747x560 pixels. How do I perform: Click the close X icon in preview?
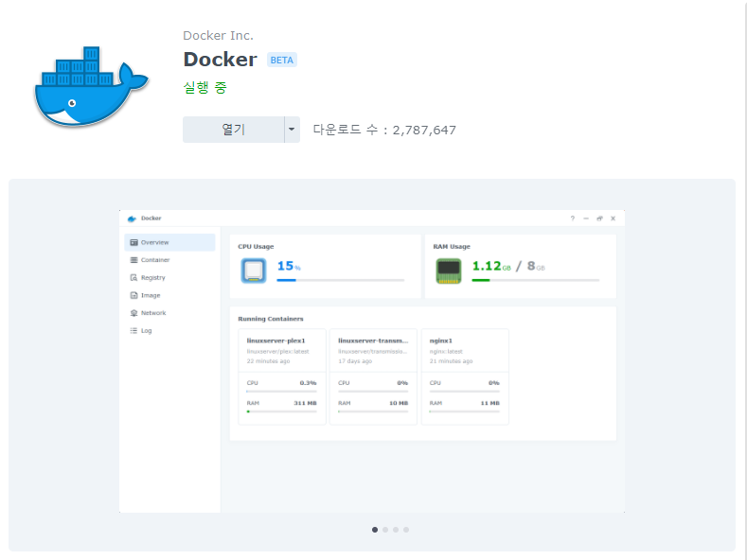614,219
